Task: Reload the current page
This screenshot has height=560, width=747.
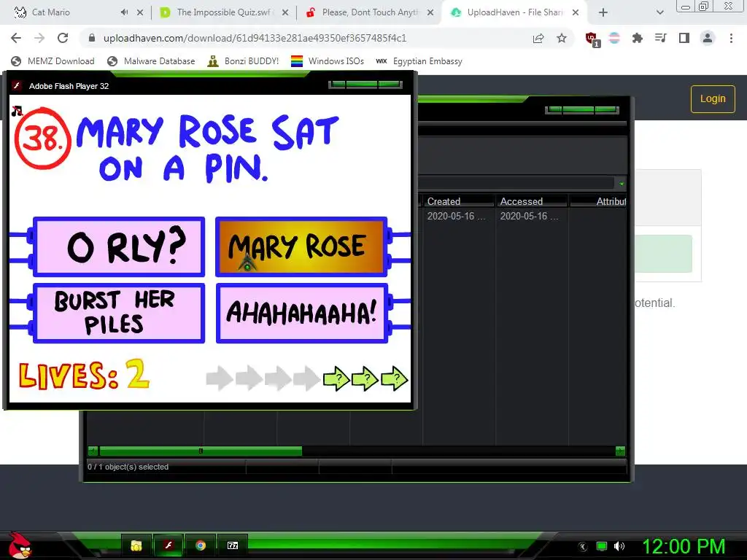Action: point(63,38)
